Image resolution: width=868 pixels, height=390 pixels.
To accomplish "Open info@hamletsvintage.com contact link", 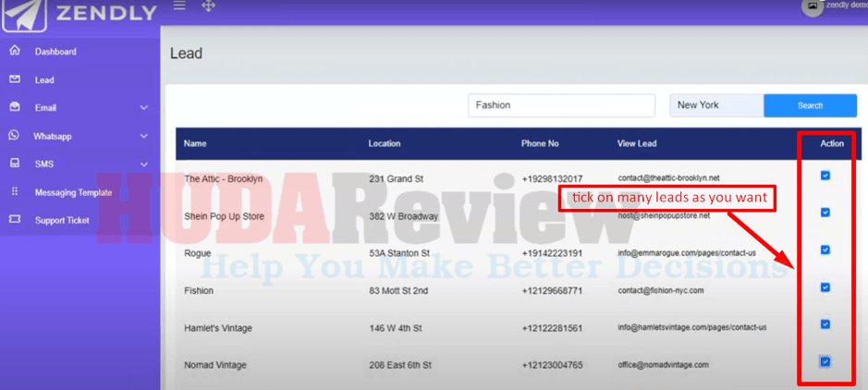I will [692, 327].
